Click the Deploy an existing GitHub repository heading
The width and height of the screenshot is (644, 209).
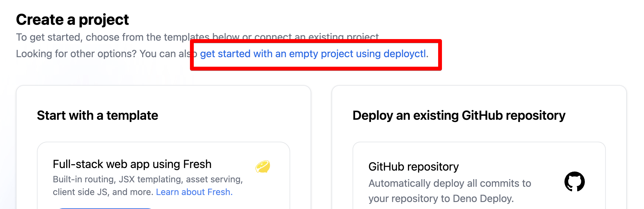[x=459, y=116]
